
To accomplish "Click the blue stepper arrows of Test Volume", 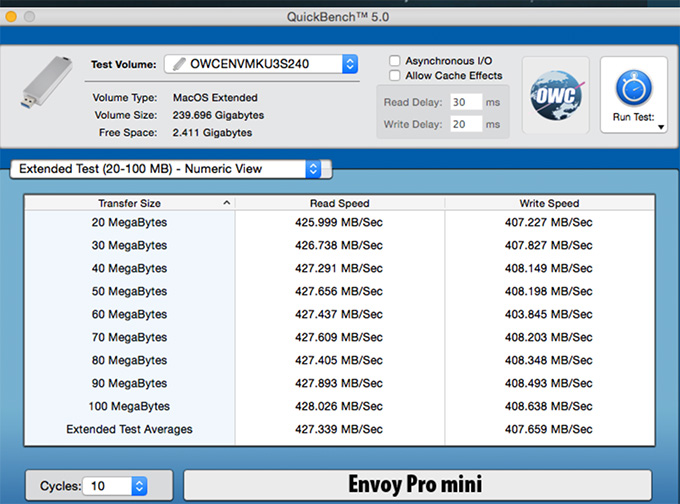I will [x=350, y=64].
